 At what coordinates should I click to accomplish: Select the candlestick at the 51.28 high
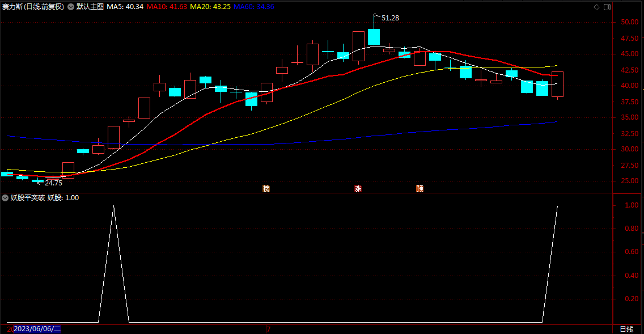374,36
